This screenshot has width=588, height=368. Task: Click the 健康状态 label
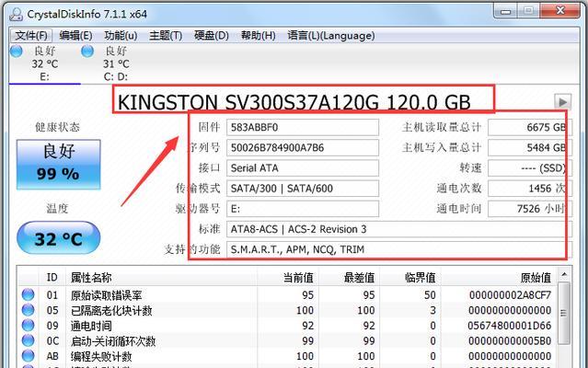pyautogui.click(x=58, y=127)
